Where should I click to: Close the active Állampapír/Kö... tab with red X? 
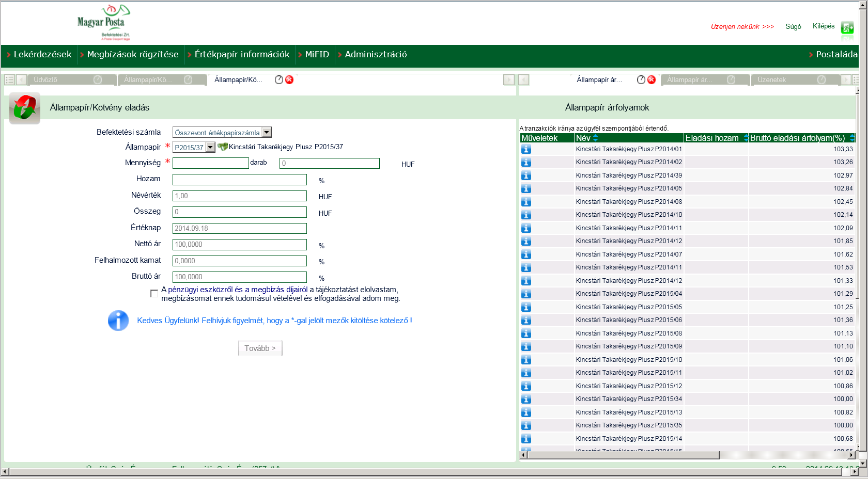coord(289,79)
